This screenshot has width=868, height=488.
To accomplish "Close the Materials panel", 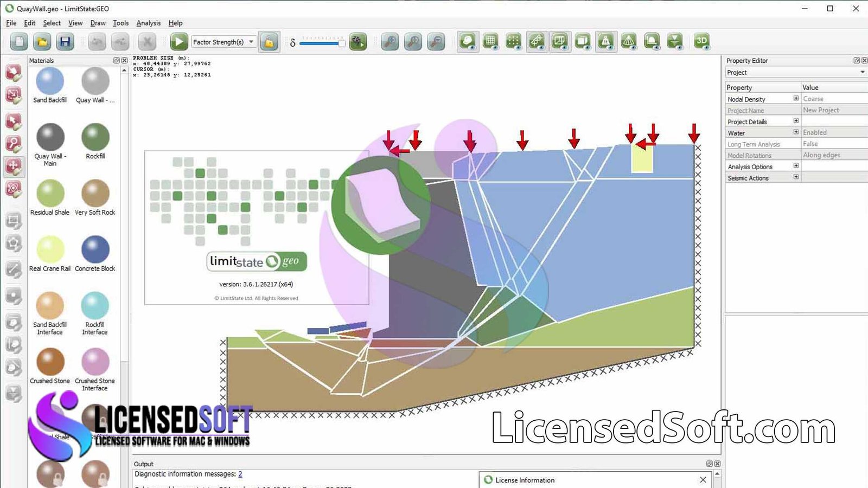I will [124, 60].
